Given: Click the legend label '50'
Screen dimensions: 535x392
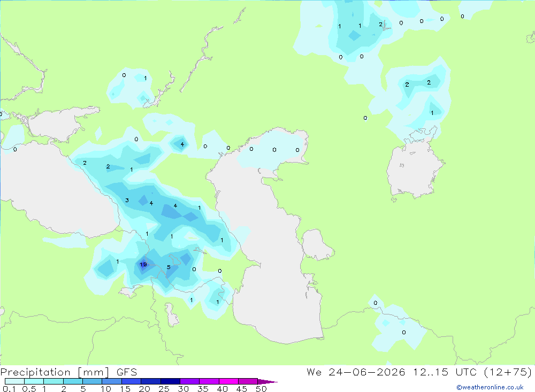Looking at the screenshot, I should point(262,389).
